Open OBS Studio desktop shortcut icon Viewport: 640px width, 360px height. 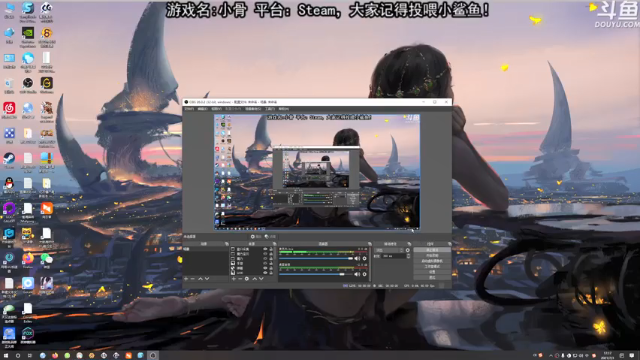[x=28, y=83]
